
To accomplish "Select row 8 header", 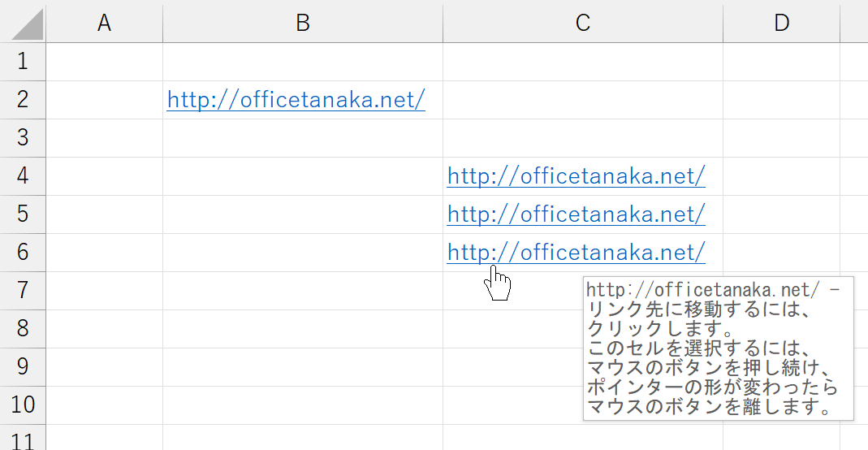I will click(x=23, y=329).
